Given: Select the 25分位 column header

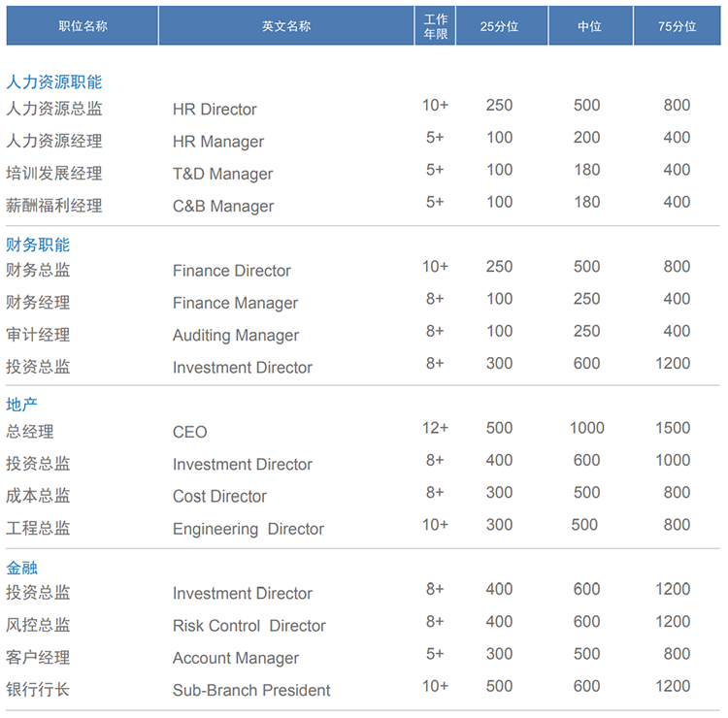Looking at the screenshot, I should pyautogui.click(x=499, y=26).
